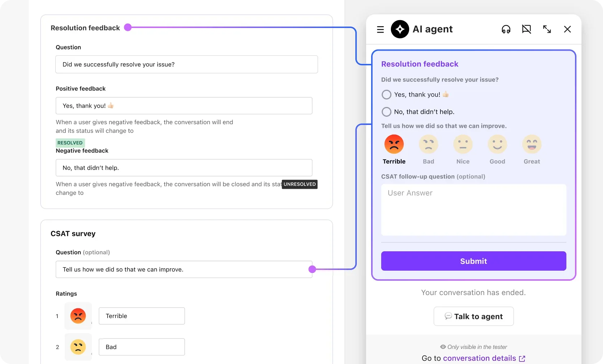Viewport: 603px width, 364px height.
Task: Click the resolution feedback Question field
Action: (186, 64)
